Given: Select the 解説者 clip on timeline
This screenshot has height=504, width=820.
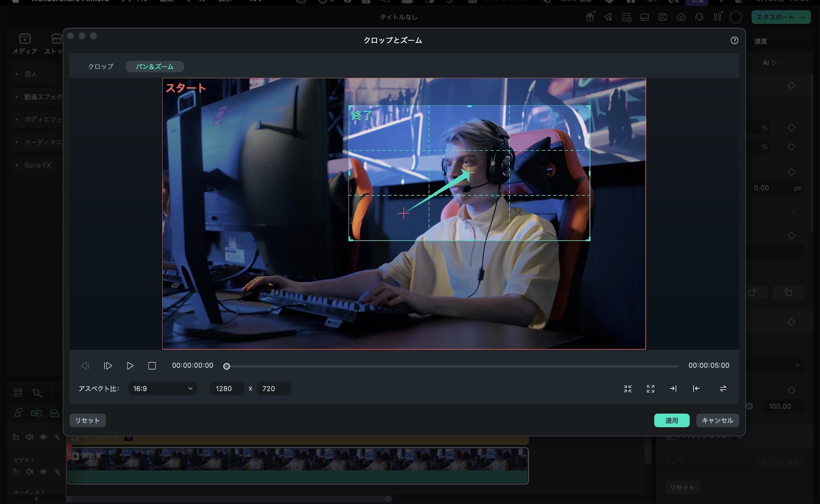Looking at the screenshot, I should 297,466.
